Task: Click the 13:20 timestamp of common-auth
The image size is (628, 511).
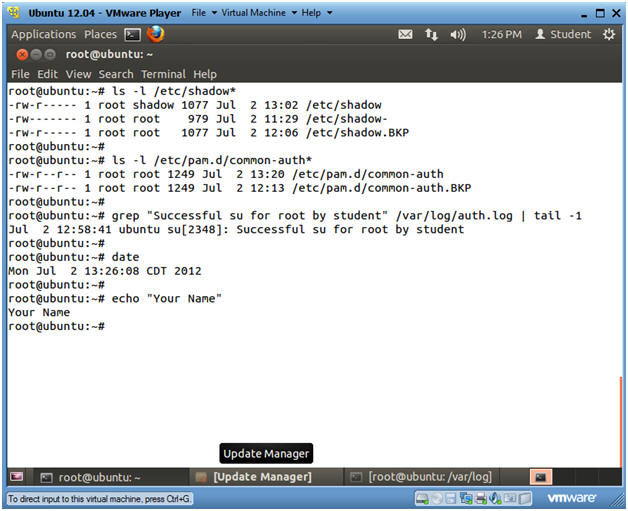Action: click(x=268, y=174)
